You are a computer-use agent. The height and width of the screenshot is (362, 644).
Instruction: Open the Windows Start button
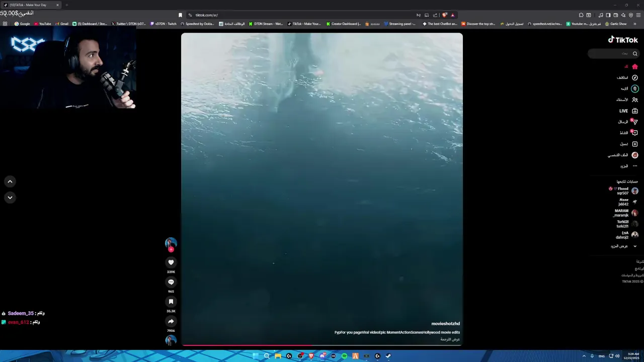point(255,356)
